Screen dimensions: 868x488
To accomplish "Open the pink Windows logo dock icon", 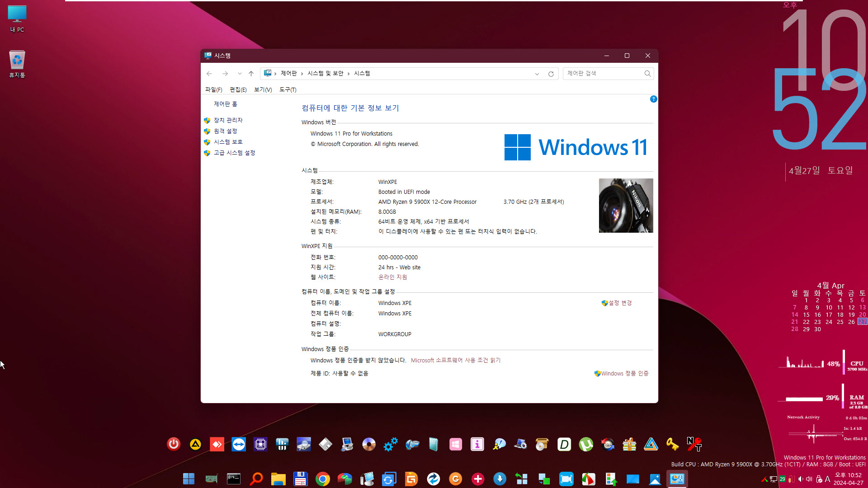I will click(456, 445).
